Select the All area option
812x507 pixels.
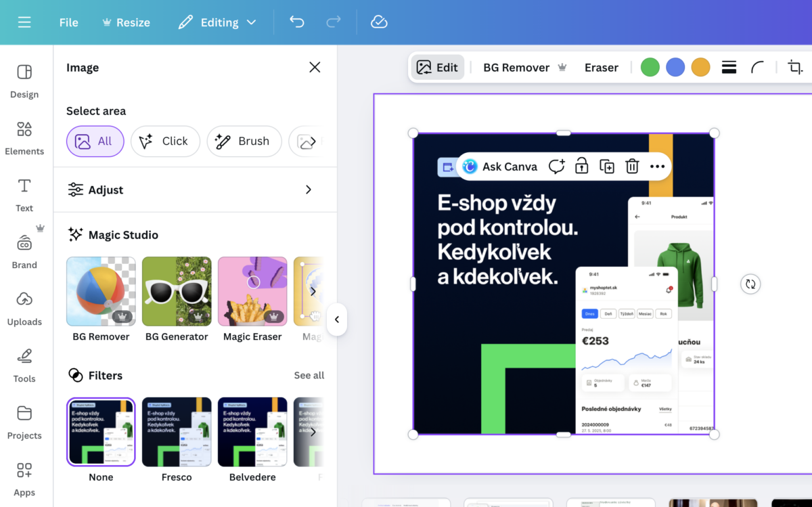[x=95, y=141]
